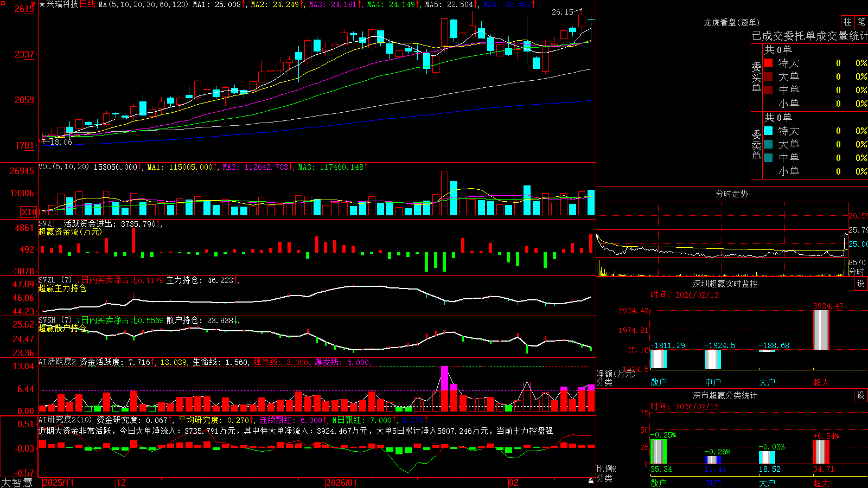This screenshot has height=488, width=868.
Task: Click the 26.15 high price annotation
Action: click(563, 12)
